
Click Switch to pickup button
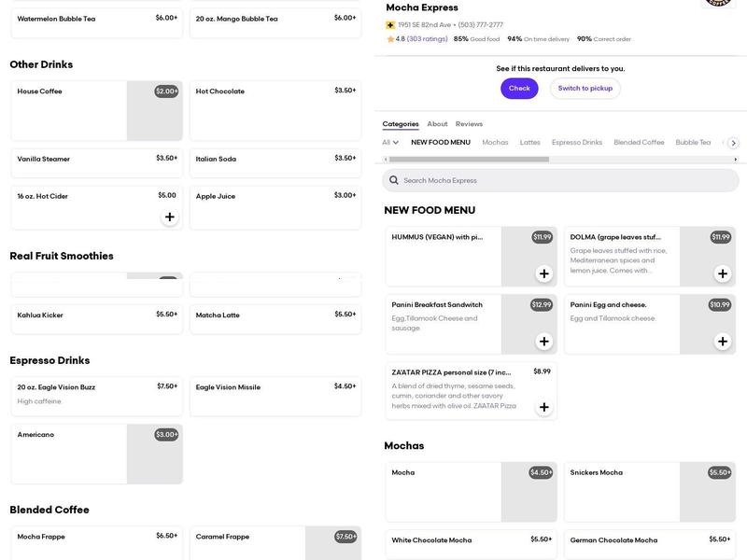click(585, 89)
